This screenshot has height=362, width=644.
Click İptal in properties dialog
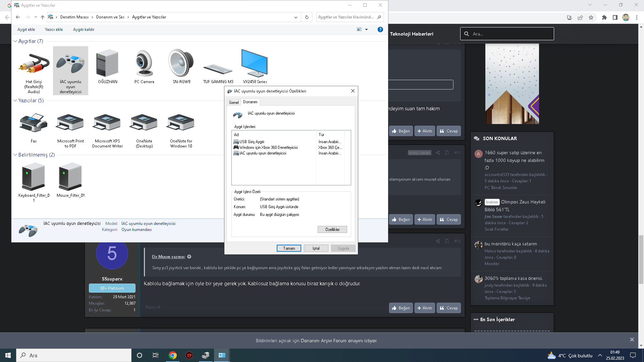[x=316, y=248]
